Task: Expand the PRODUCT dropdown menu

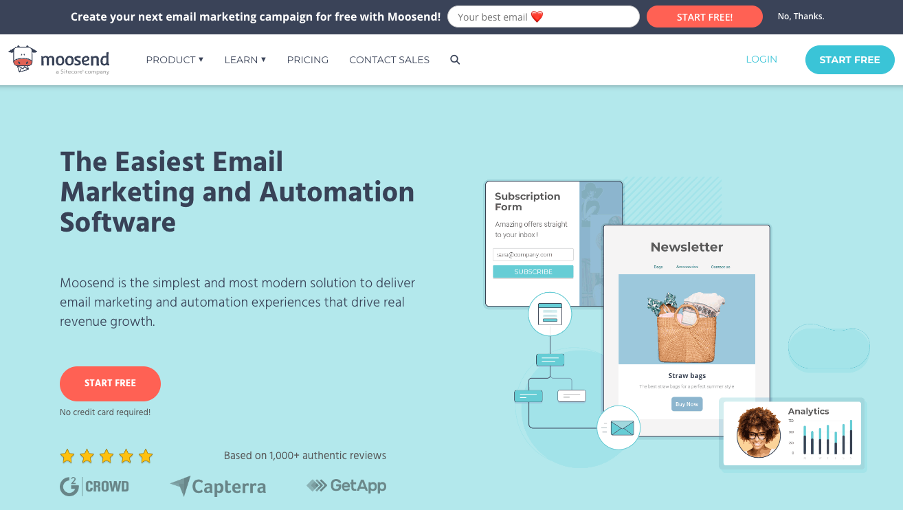Action: pos(175,59)
